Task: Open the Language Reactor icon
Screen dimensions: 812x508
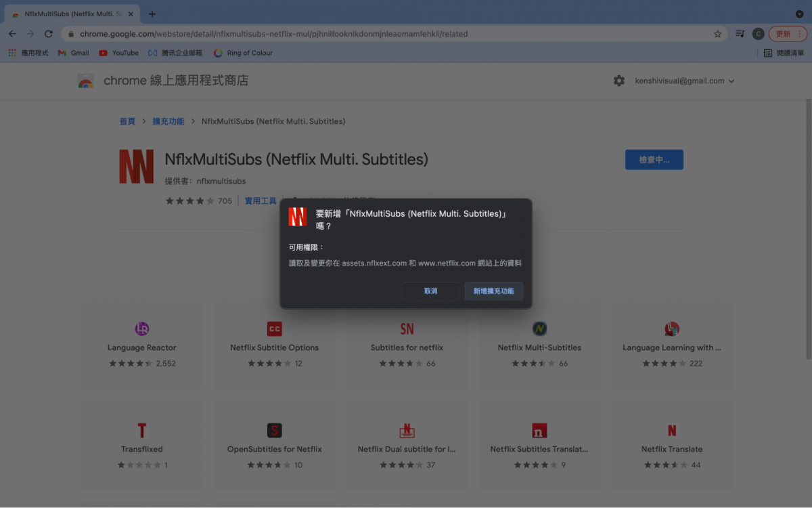Action: pyautogui.click(x=141, y=329)
